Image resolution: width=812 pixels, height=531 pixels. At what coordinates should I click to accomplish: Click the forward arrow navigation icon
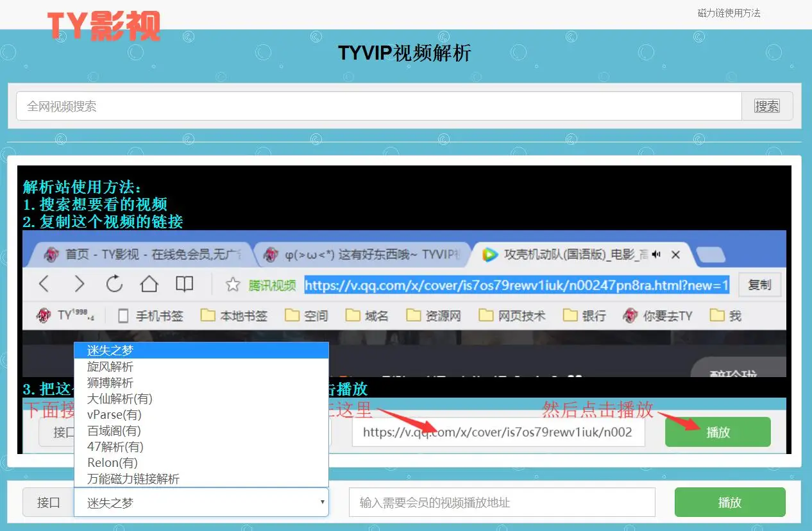[80, 283]
